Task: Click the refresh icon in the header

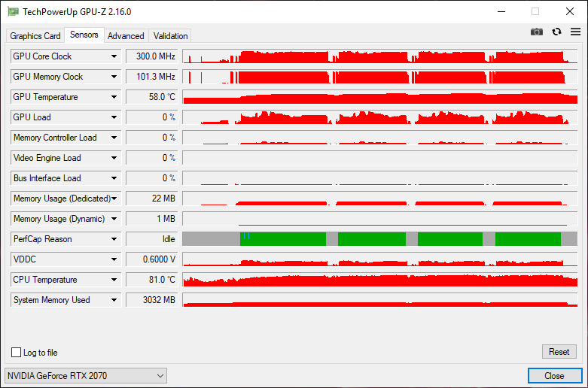Action: click(x=556, y=32)
